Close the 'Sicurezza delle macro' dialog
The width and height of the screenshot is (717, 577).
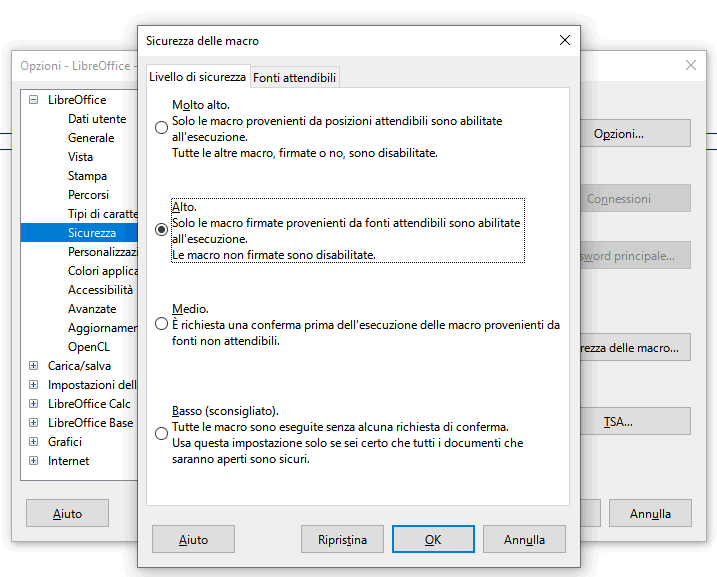pos(565,41)
